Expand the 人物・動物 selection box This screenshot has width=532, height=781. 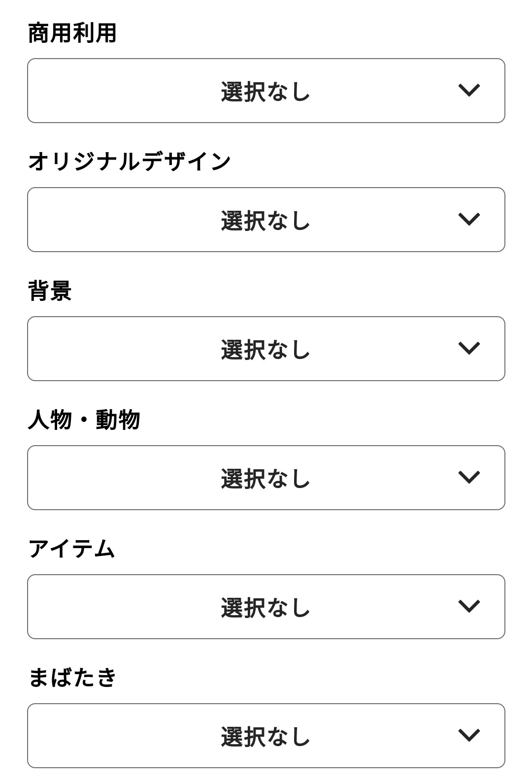[148, 478]
